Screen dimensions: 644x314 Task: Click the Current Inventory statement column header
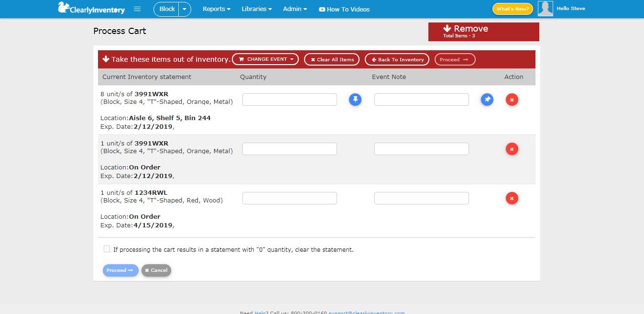click(147, 77)
